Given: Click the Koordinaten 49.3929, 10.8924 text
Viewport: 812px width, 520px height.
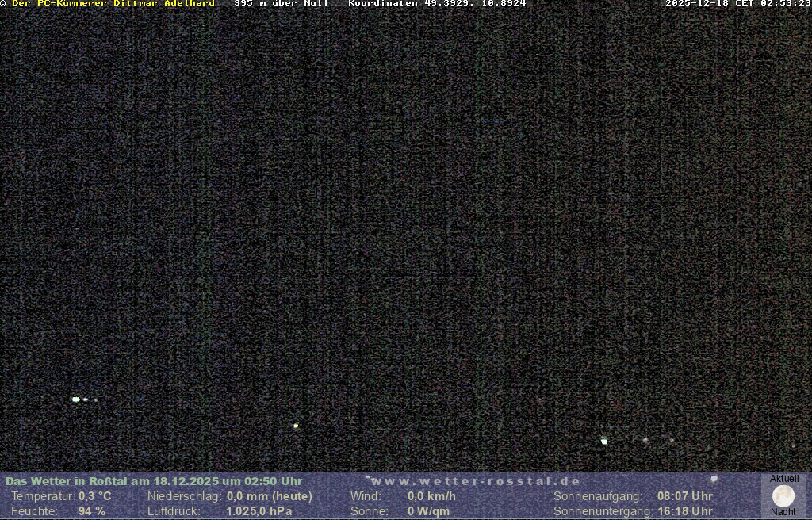Looking at the screenshot, I should [437, 3].
